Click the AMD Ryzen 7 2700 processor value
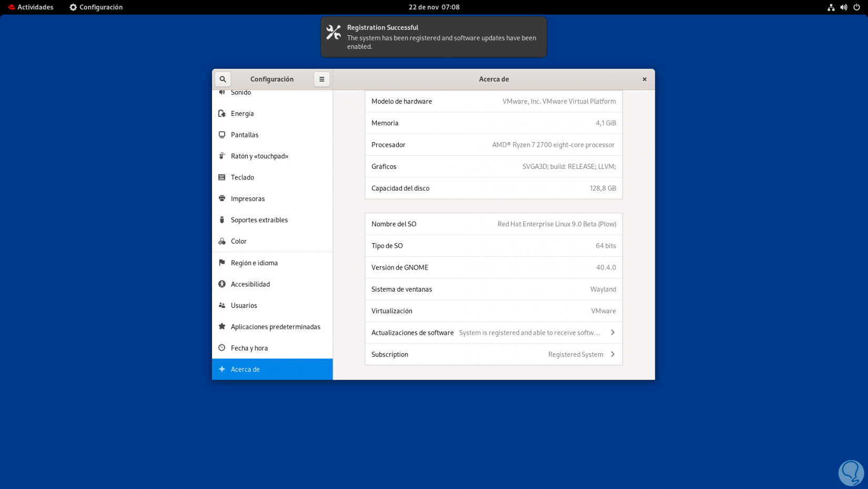868x489 pixels. click(x=553, y=145)
